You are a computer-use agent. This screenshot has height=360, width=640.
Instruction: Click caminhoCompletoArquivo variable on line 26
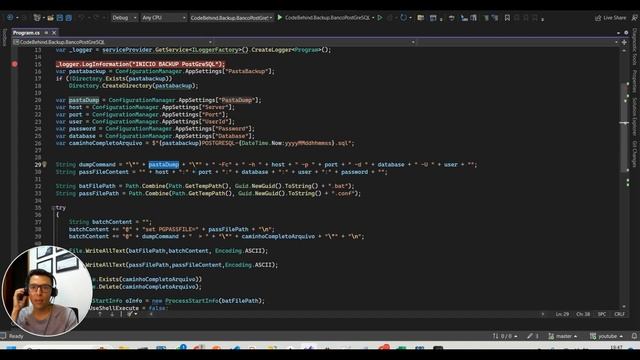105,143
